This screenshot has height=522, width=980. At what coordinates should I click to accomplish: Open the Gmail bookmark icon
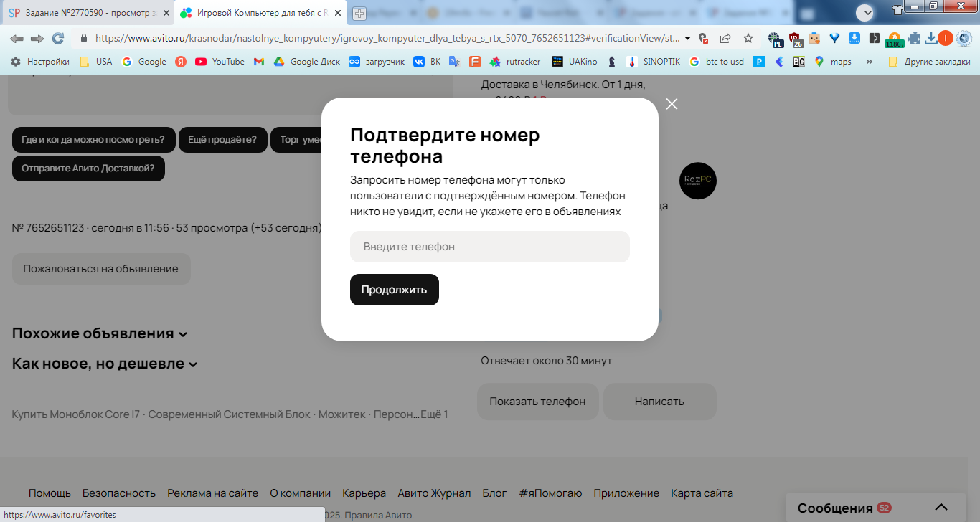259,62
